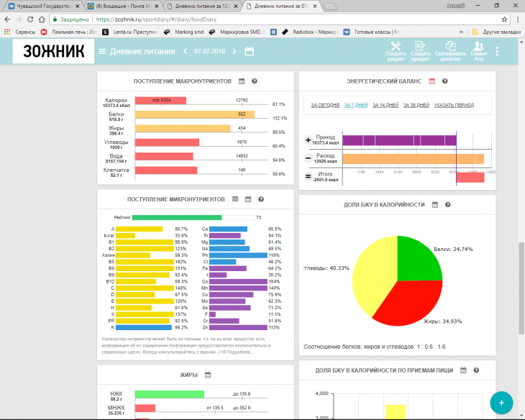Click the Создать рецепт icon
The image size is (525, 420).
click(396, 50)
